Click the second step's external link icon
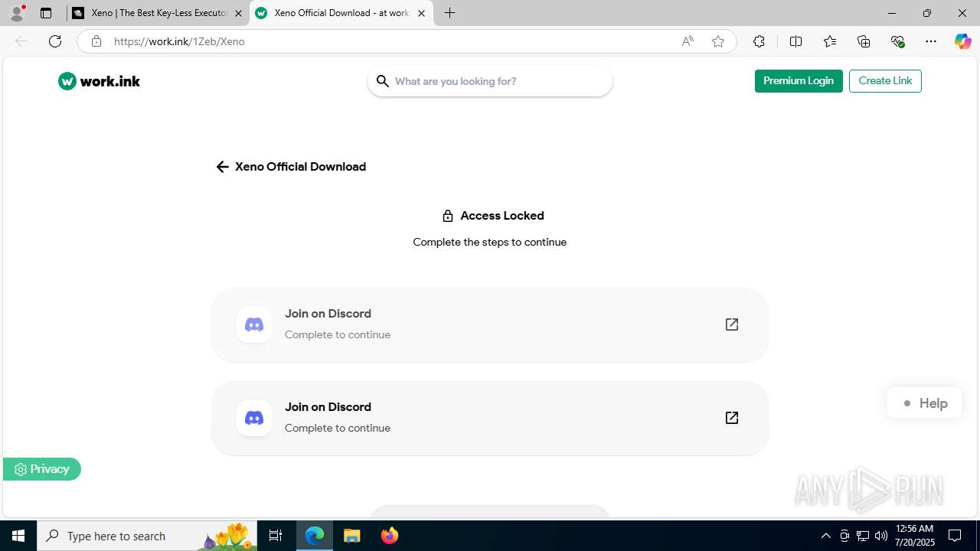980x551 pixels. [732, 418]
